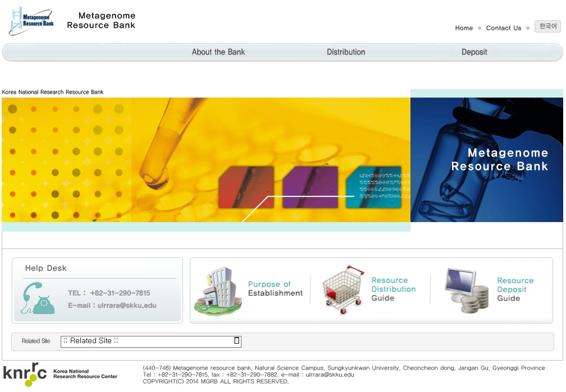This screenshot has height=392, width=566.
Task: Click the yellow pipette banner image
Action: (x=206, y=160)
